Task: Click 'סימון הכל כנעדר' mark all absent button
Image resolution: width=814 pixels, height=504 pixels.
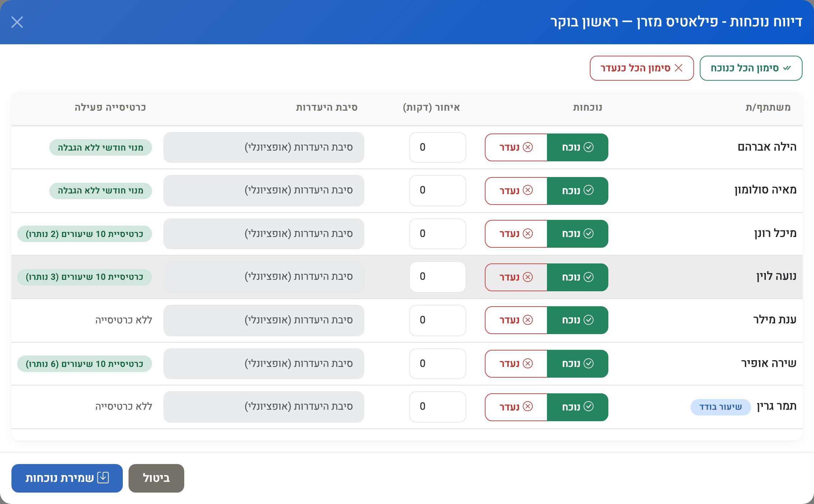Action: [x=642, y=68]
